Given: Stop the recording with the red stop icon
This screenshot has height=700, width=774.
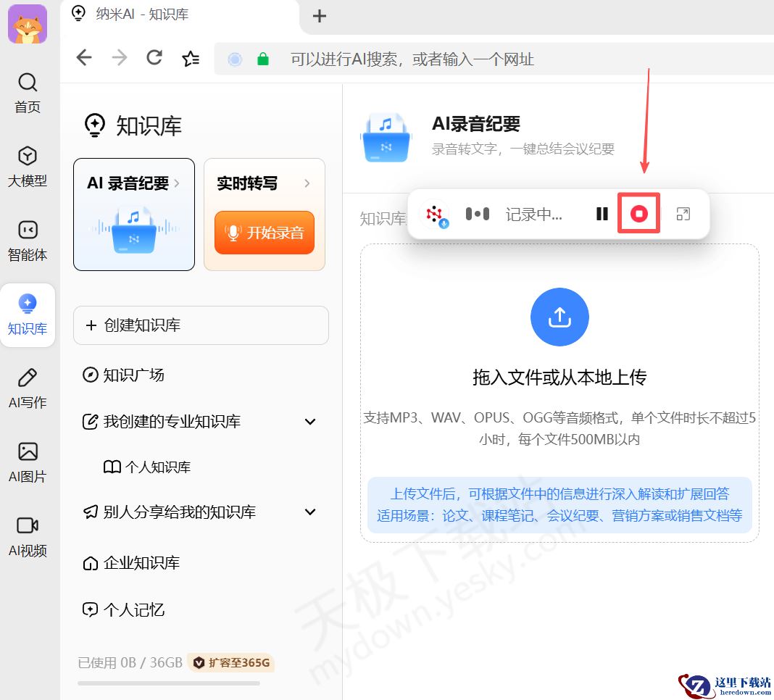Looking at the screenshot, I should click(638, 214).
